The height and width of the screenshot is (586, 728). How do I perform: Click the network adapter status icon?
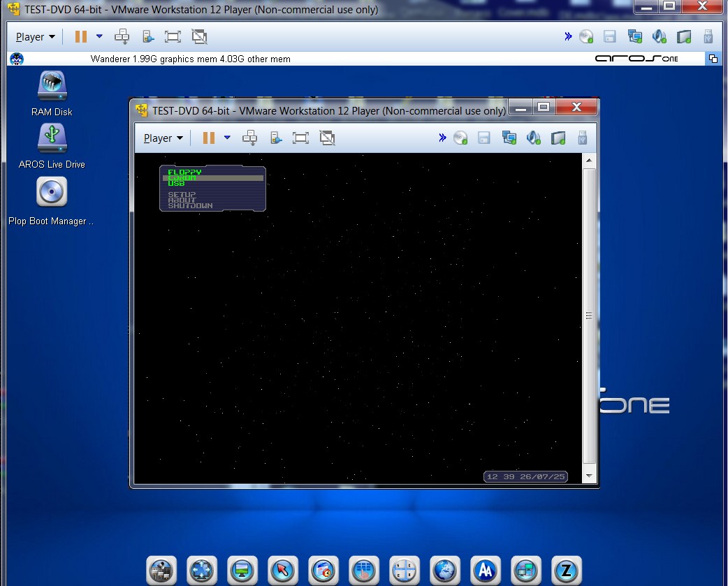click(509, 138)
